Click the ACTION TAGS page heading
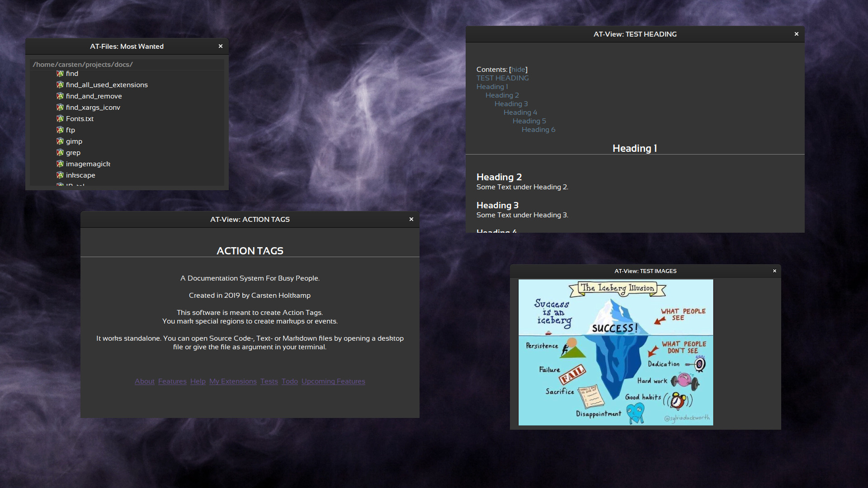 coord(250,251)
